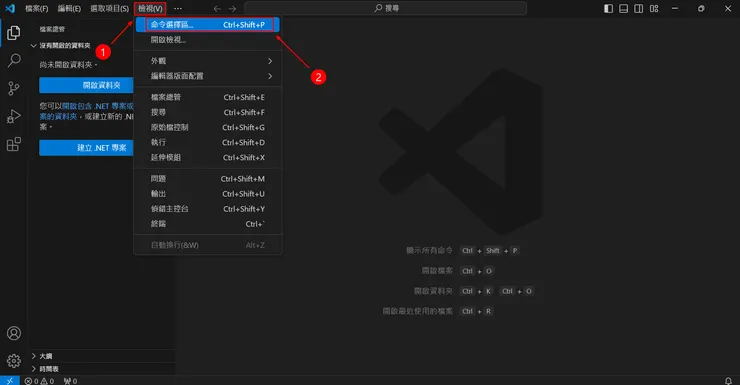
Task: Click the ports forwarded status item
Action: 70,381
